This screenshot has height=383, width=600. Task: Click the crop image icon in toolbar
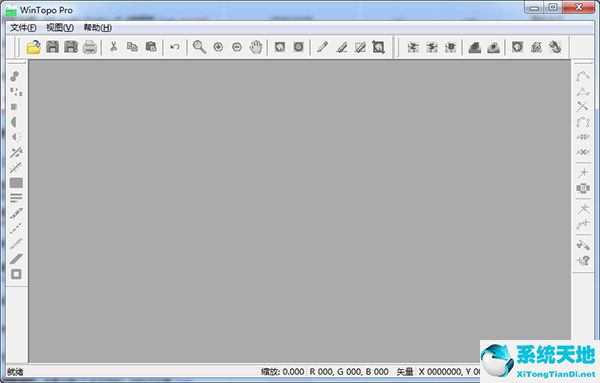[x=378, y=47]
